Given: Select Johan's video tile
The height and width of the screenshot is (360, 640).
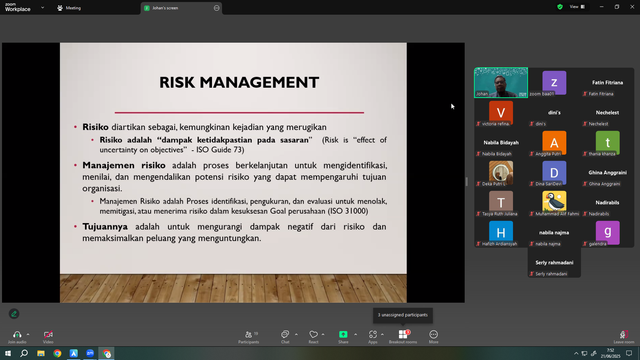Looking at the screenshot, I should coord(501,82).
